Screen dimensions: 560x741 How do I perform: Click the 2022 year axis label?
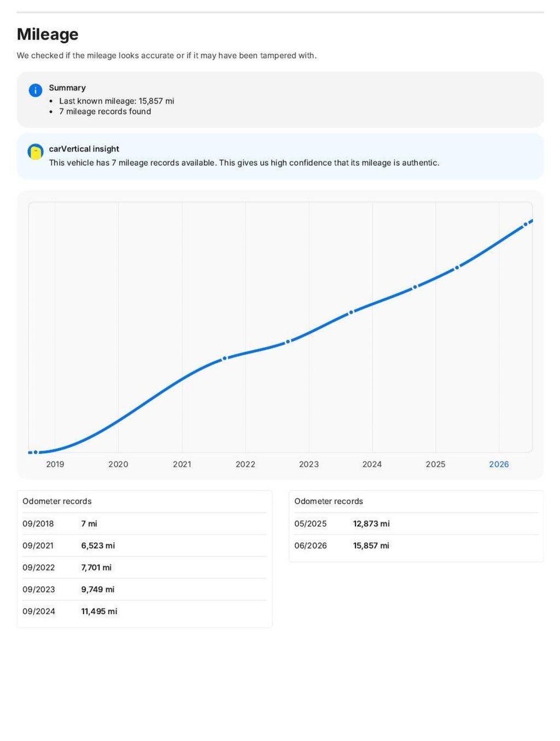[x=246, y=464]
